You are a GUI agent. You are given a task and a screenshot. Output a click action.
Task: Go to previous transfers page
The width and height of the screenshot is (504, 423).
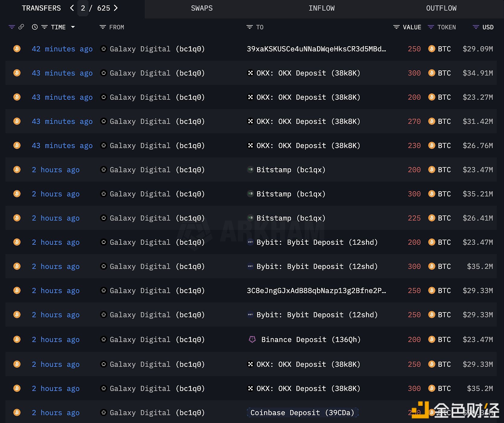72,8
